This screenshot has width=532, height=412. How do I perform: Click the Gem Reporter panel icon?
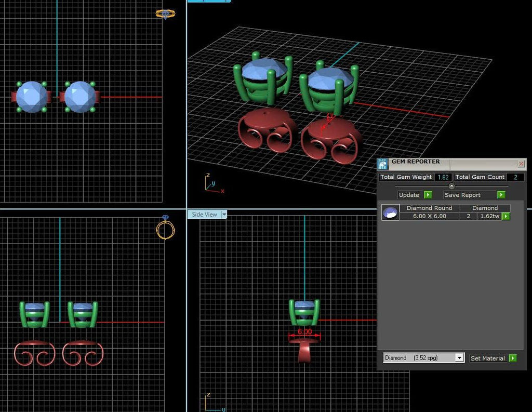[x=383, y=164]
